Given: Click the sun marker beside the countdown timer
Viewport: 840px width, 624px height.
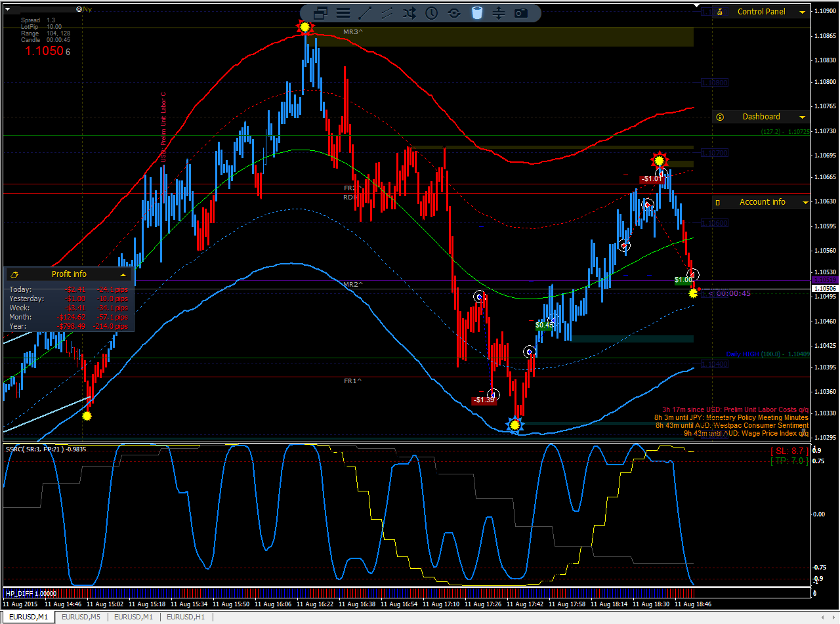Looking at the screenshot, I should (x=693, y=293).
